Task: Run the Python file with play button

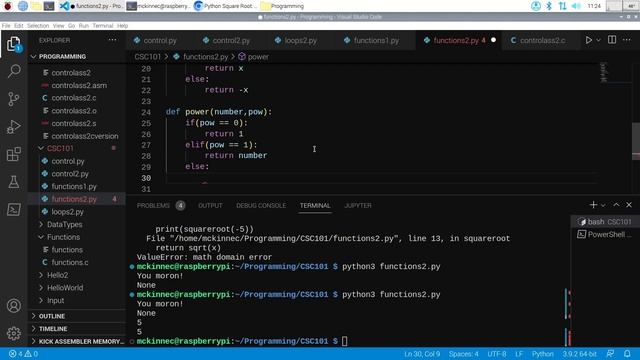Action: (x=589, y=40)
